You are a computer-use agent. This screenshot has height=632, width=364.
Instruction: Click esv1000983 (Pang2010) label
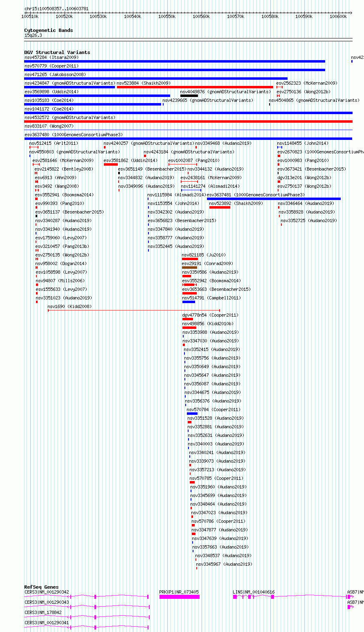[x=303, y=160]
